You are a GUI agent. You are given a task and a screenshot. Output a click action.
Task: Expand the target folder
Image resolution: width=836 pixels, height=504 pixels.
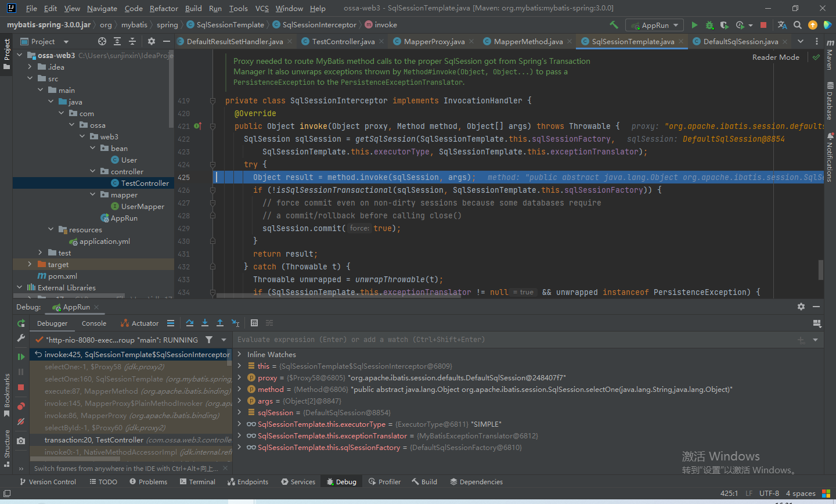coord(30,264)
